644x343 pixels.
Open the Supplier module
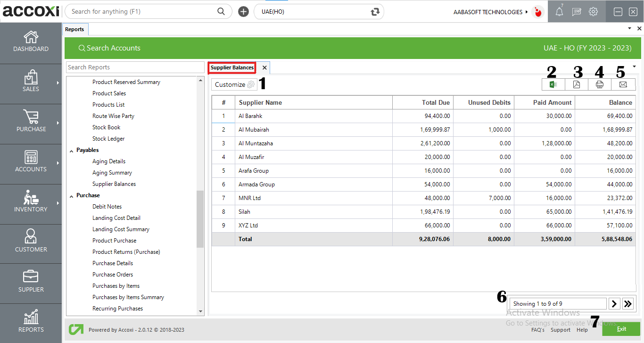coord(31,283)
